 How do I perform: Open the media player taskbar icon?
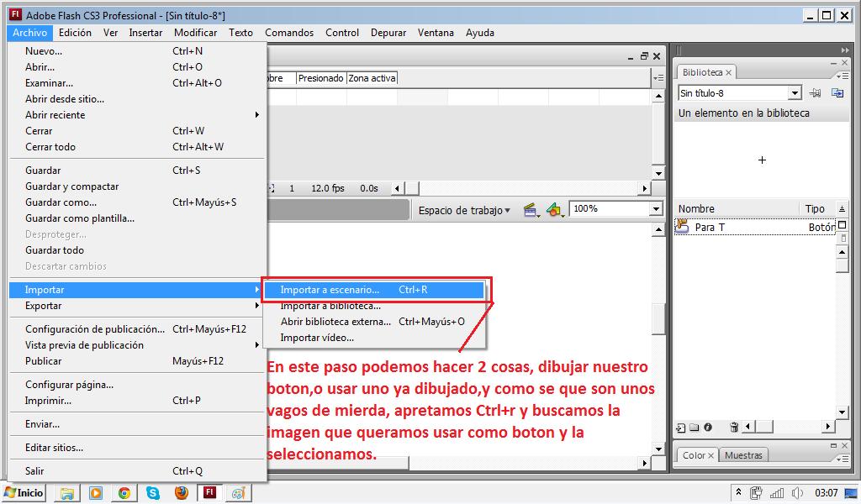[96, 493]
